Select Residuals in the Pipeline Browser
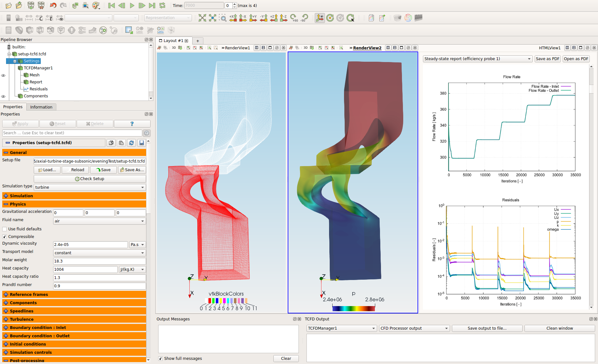Screen dimensions: 598x364 (39, 89)
